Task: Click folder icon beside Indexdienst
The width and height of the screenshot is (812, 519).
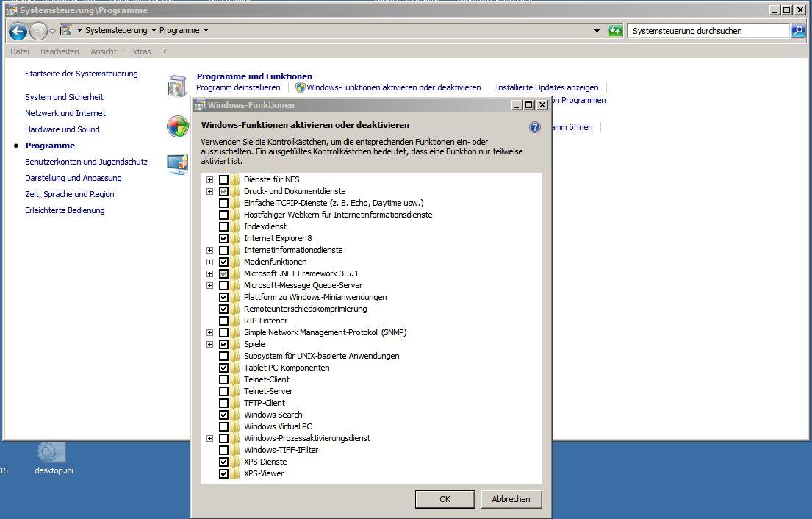Action: (236, 227)
